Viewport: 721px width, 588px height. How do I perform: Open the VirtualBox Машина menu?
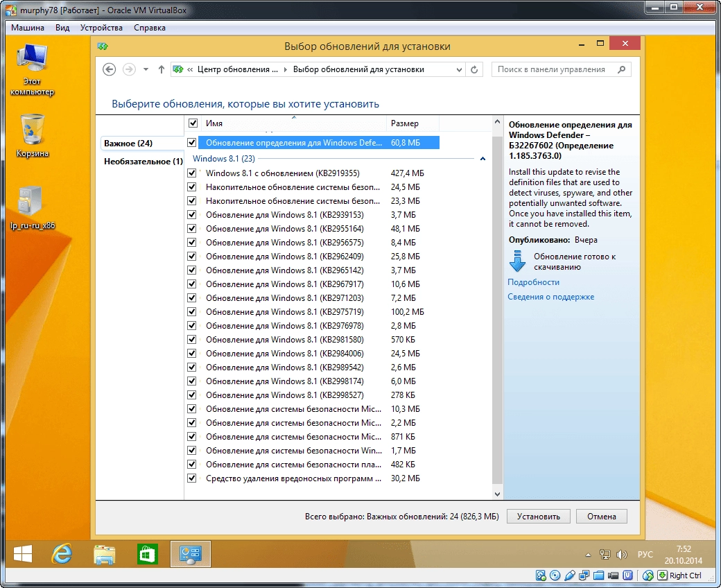pyautogui.click(x=28, y=28)
